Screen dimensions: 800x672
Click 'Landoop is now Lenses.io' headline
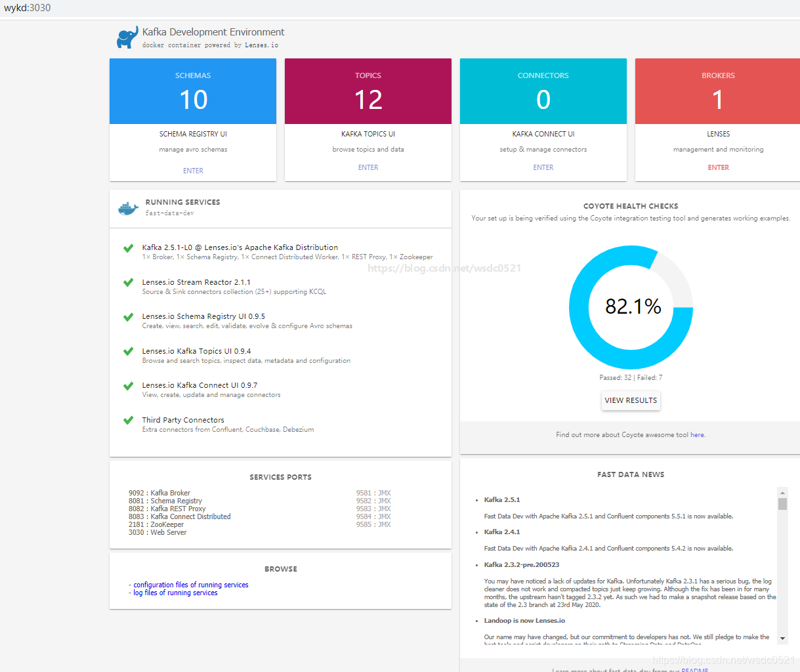coord(524,620)
